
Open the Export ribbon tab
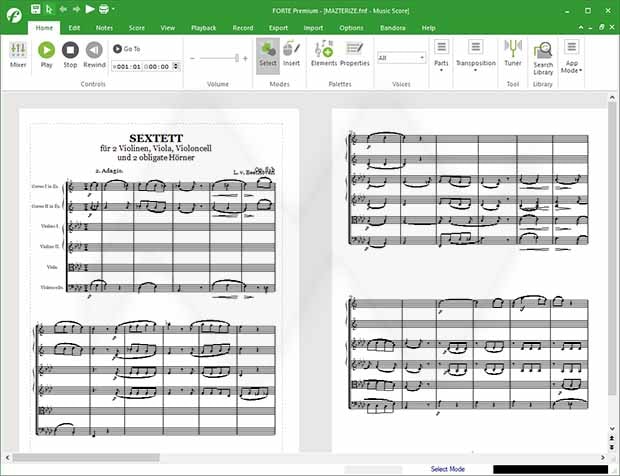pyautogui.click(x=278, y=28)
